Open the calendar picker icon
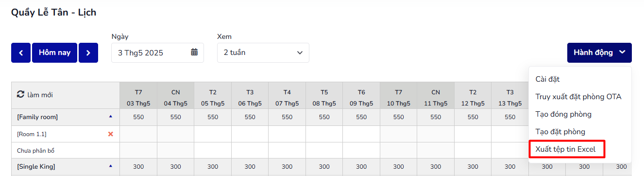Viewport: 644px width, 176px height. click(194, 53)
